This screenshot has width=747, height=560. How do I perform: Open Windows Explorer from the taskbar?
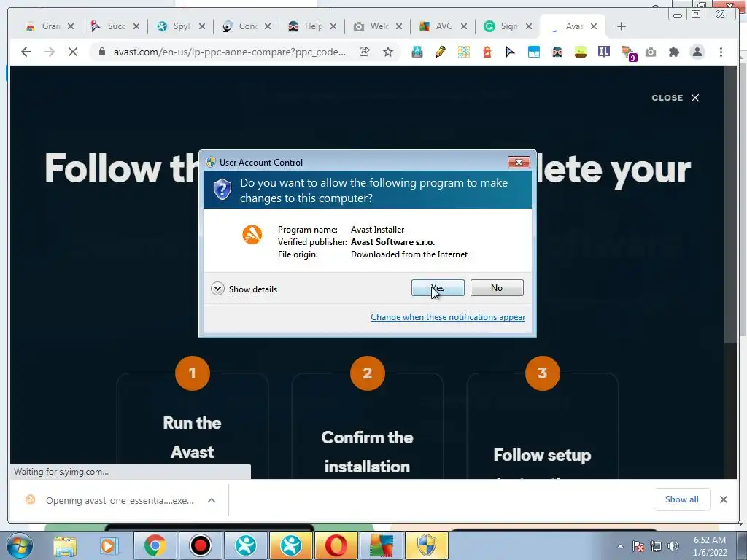click(65, 545)
